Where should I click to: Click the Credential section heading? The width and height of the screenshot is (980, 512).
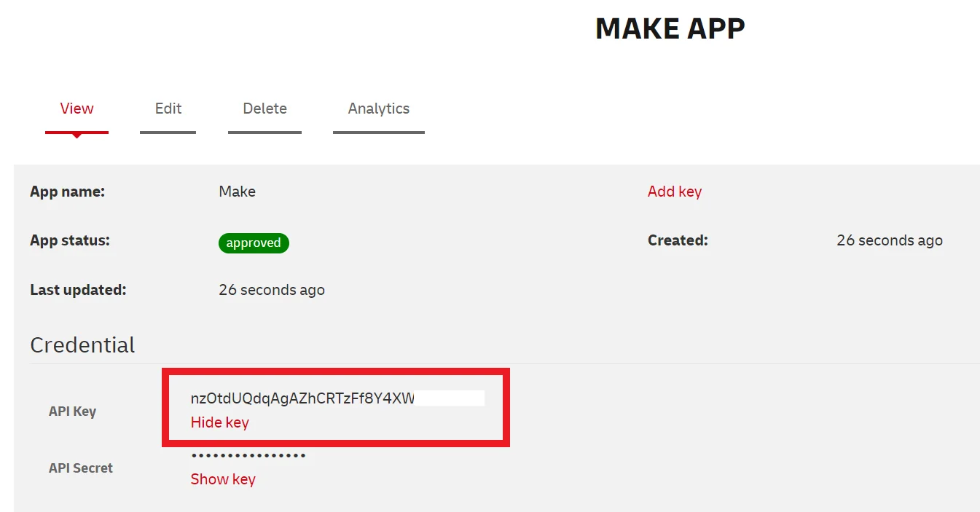click(82, 344)
